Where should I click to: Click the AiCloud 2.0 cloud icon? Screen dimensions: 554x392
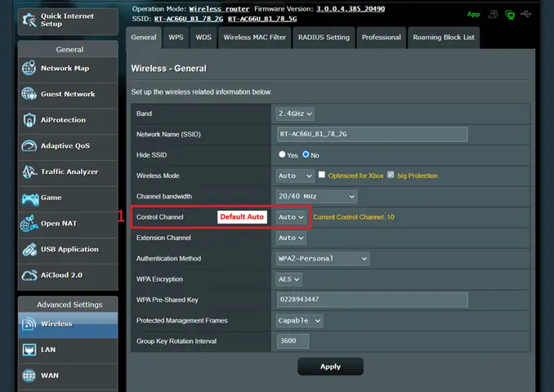pyautogui.click(x=29, y=275)
